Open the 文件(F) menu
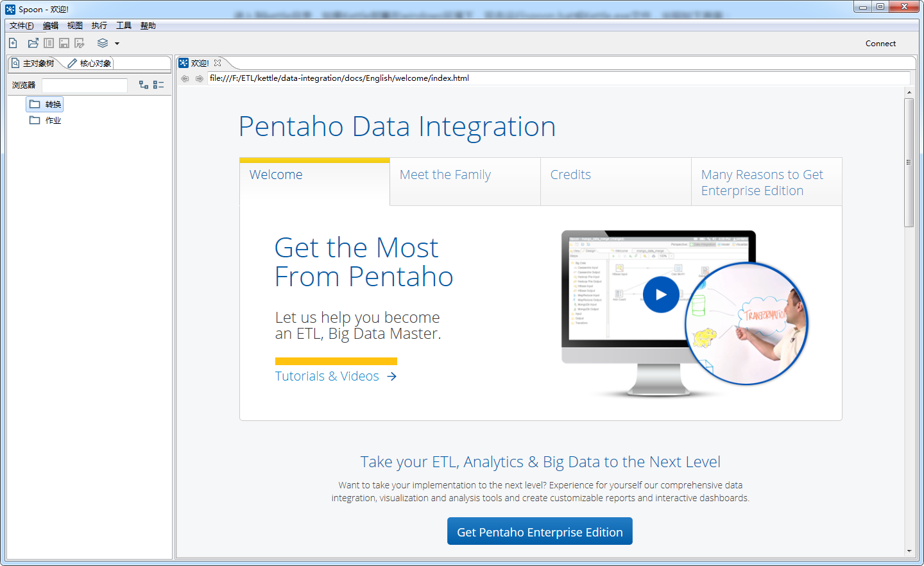924x566 pixels. pos(21,26)
